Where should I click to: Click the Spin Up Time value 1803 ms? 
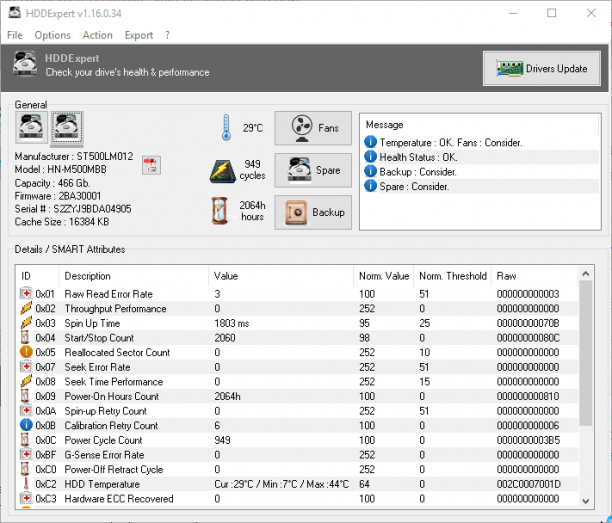(231, 323)
